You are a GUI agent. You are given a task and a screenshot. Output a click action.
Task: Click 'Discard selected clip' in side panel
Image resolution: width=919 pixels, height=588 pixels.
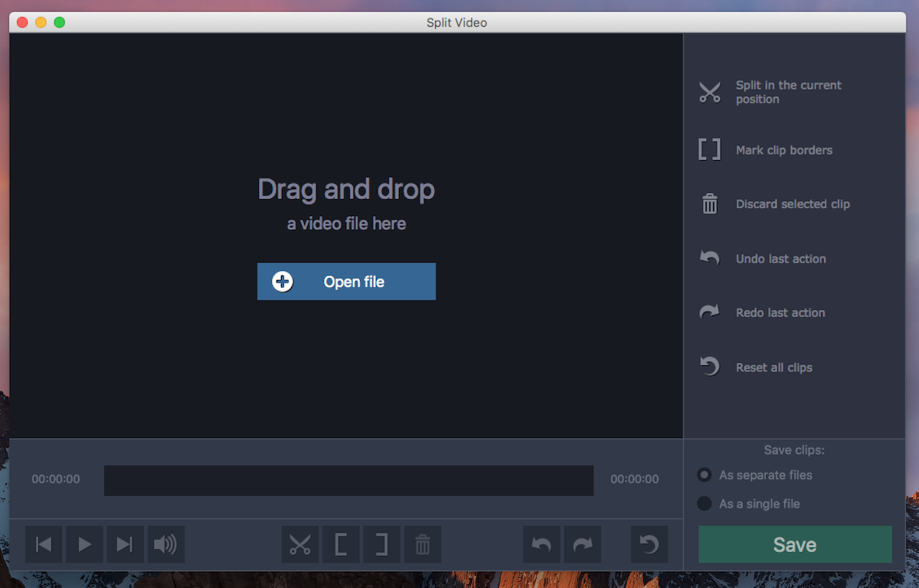pos(792,204)
